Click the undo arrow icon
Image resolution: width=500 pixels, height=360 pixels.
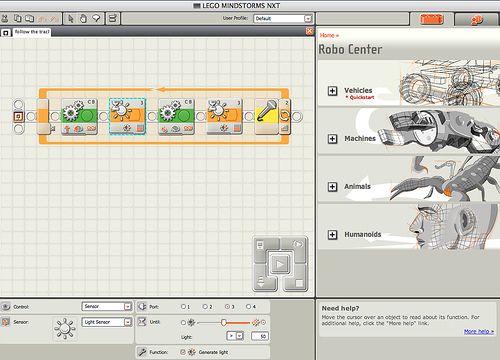click(x=42, y=19)
